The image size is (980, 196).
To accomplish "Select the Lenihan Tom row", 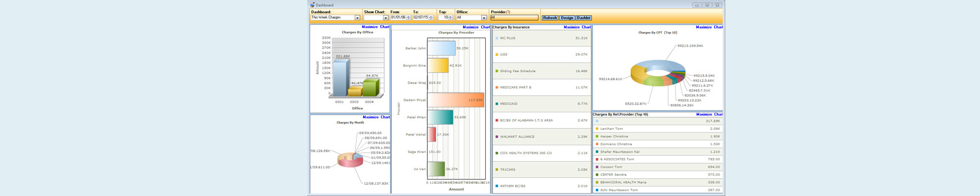I will coord(658,129).
